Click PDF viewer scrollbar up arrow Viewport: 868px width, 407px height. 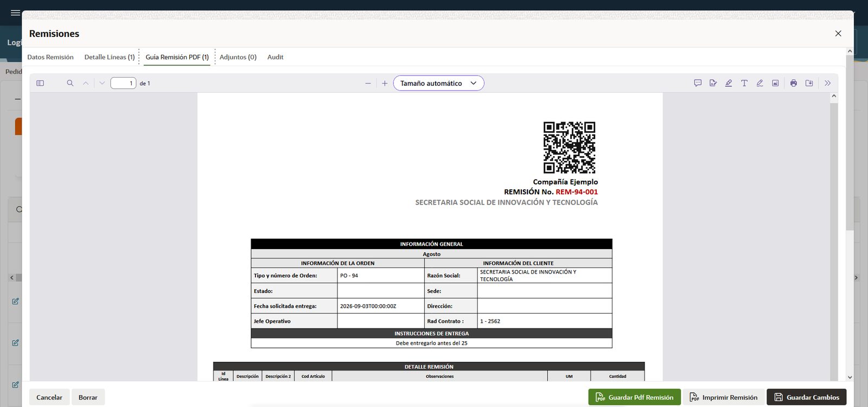point(834,96)
